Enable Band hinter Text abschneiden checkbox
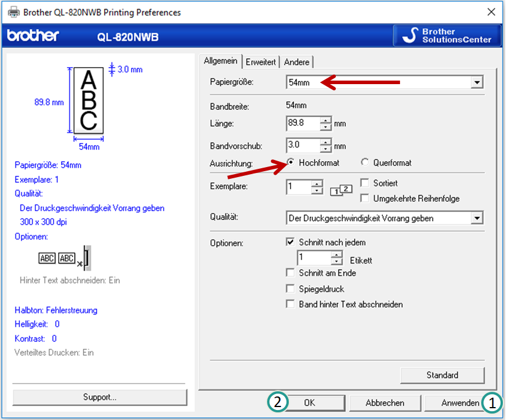 click(291, 304)
